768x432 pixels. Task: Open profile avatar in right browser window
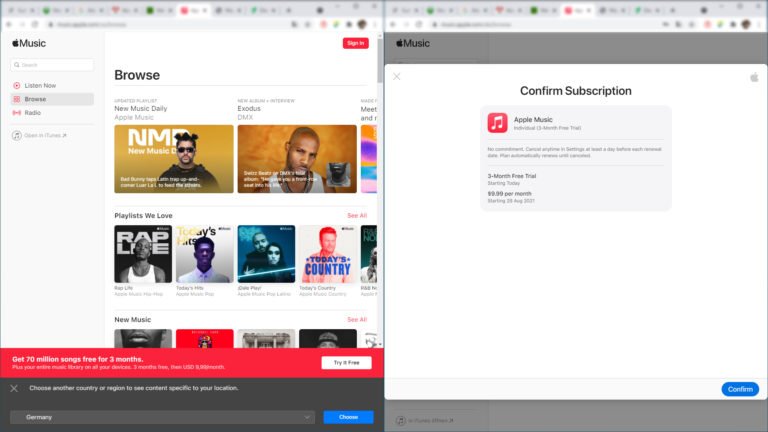746,24
